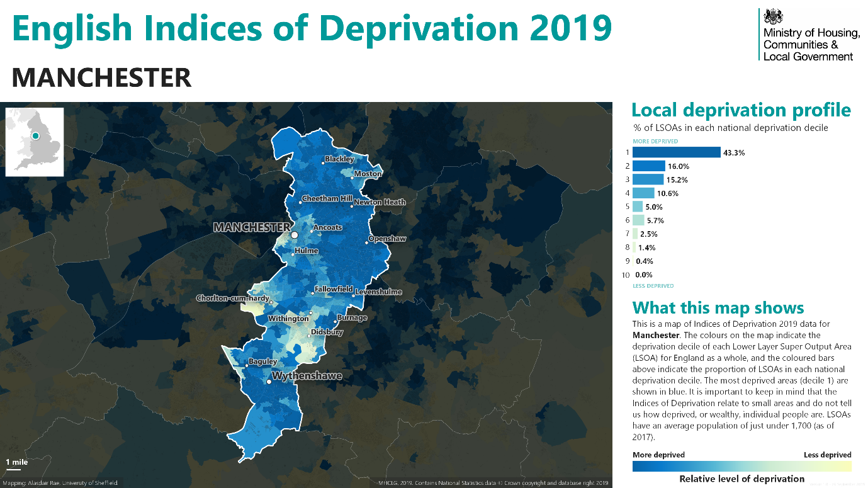
Task: Click the teal location dot on England inset
Action: click(35, 136)
